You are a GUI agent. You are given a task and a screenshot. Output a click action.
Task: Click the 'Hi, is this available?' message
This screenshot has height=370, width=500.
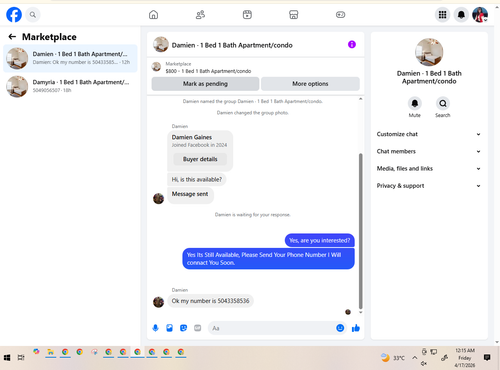(x=197, y=179)
